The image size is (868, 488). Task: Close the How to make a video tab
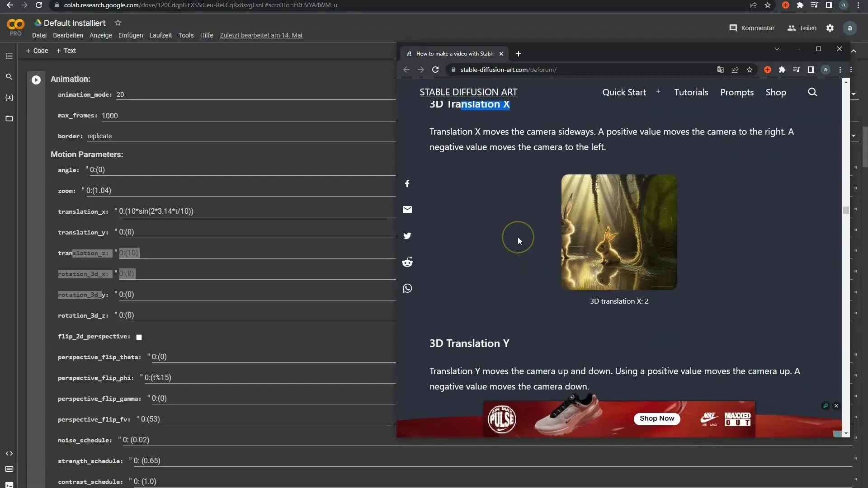click(x=501, y=54)
